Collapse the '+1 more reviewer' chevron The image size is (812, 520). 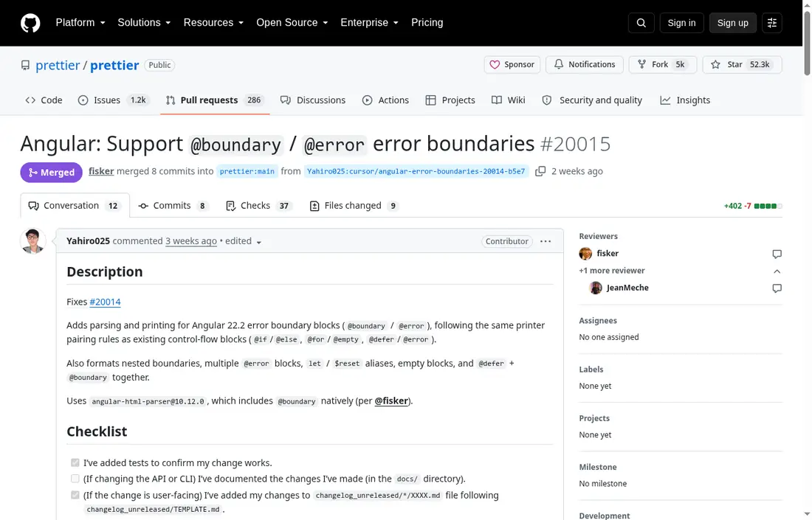(777, 271)
